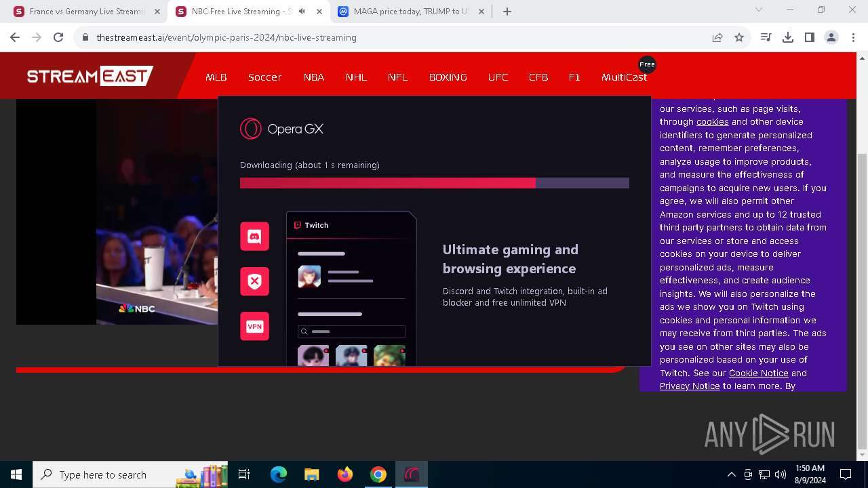Click the StreamEast logo

pos(90,76)
